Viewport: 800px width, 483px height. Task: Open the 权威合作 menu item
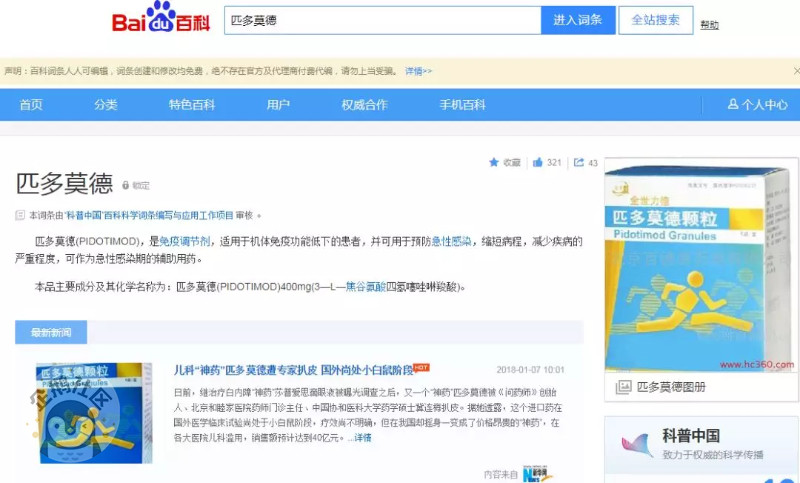(364, 105)
